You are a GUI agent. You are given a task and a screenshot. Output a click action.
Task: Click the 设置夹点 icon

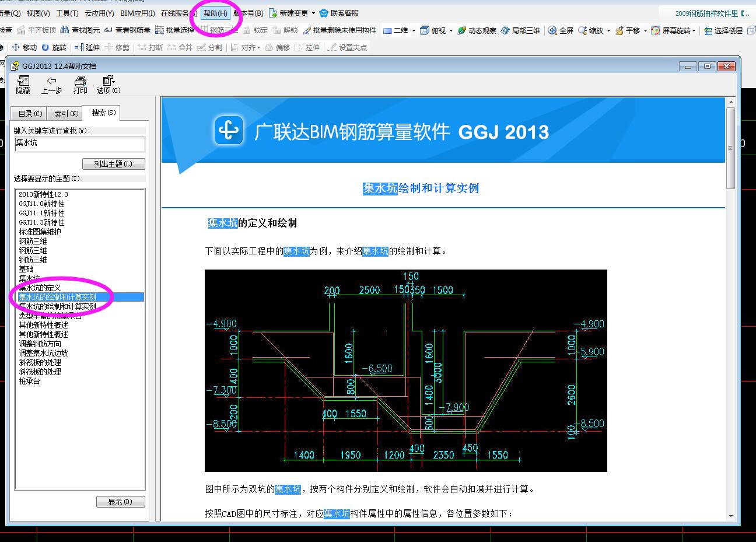point(332,47)
